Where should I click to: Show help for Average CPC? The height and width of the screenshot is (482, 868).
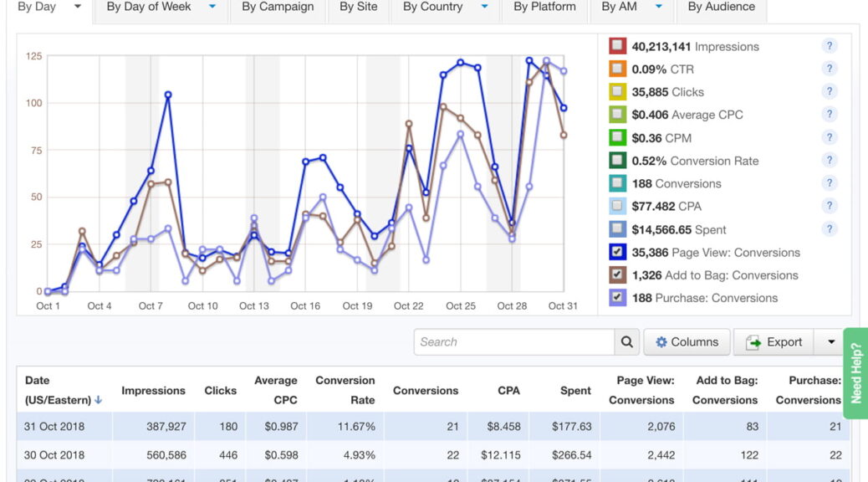coord(829,115)
